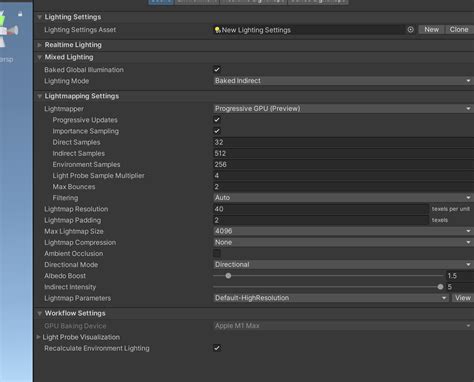
Task: Click the View button for Lightmap Parameters
Action: point(463,298)
